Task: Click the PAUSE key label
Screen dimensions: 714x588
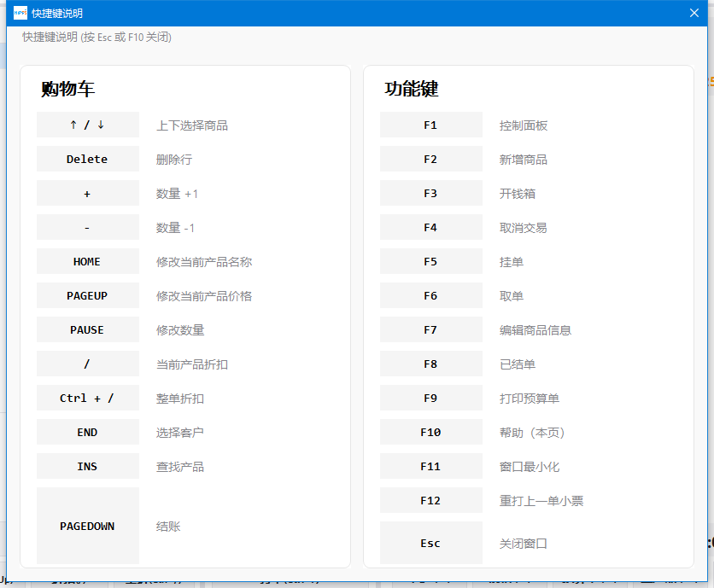Action: pos(87,329)
